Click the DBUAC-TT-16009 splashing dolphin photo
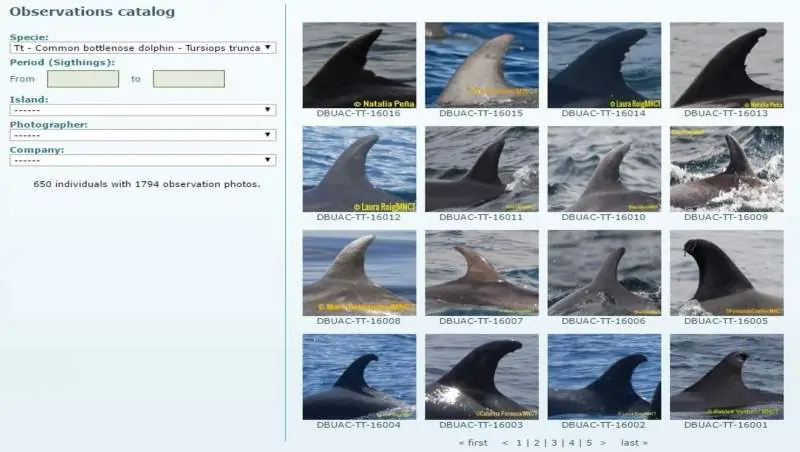Screen dimensions: 800x452 click(726, 168)
